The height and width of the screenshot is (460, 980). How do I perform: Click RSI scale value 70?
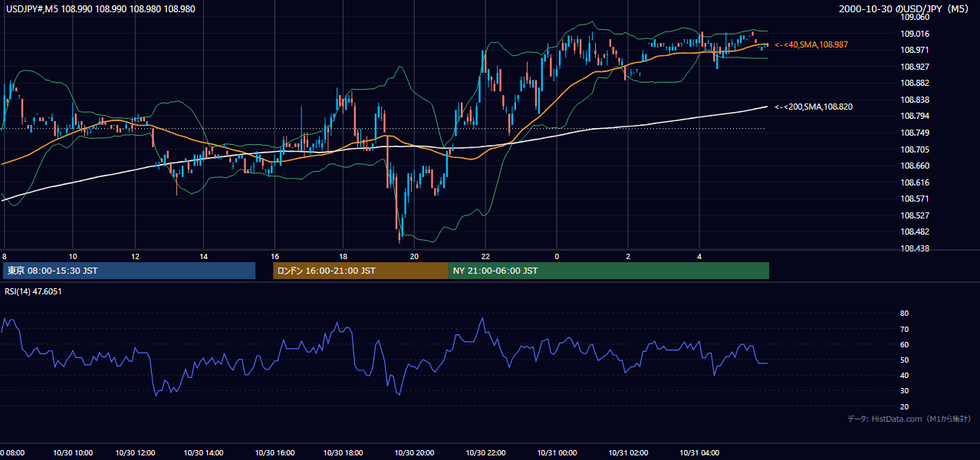[x=904, y=329]
